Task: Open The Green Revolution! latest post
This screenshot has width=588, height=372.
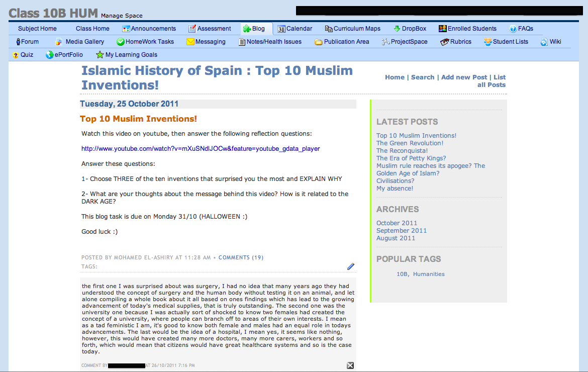Action: coord(410,143)
